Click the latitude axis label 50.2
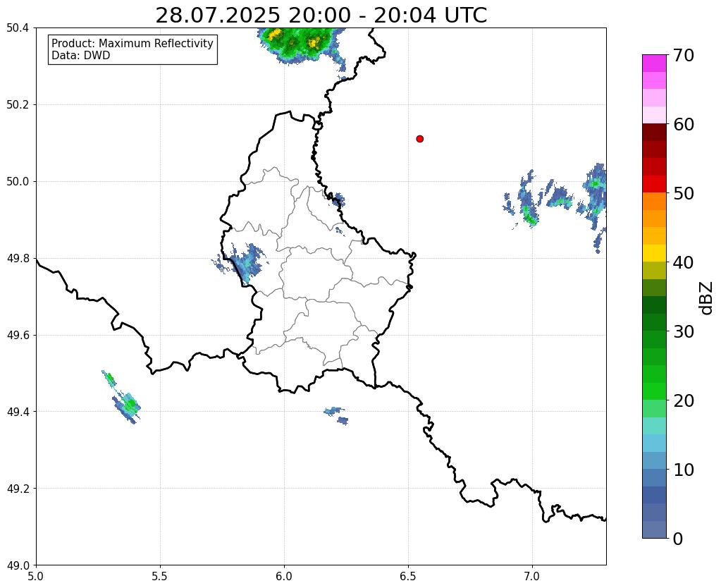721x588 pixels. click(18, 105)
